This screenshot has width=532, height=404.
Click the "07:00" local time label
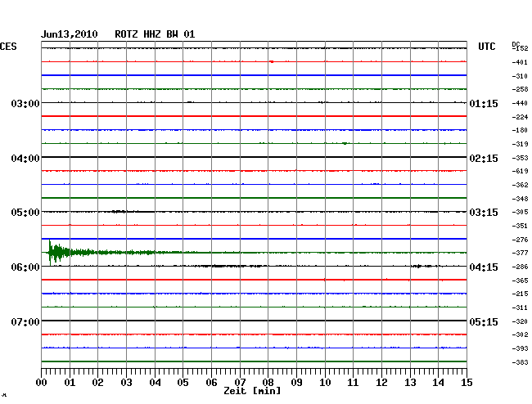pyautogui.click(x=25, y=321)
